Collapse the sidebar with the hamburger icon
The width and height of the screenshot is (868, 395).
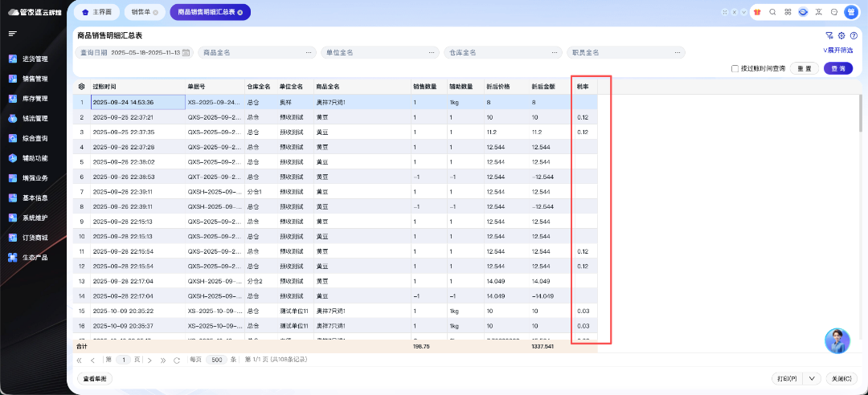click(12, 34)
